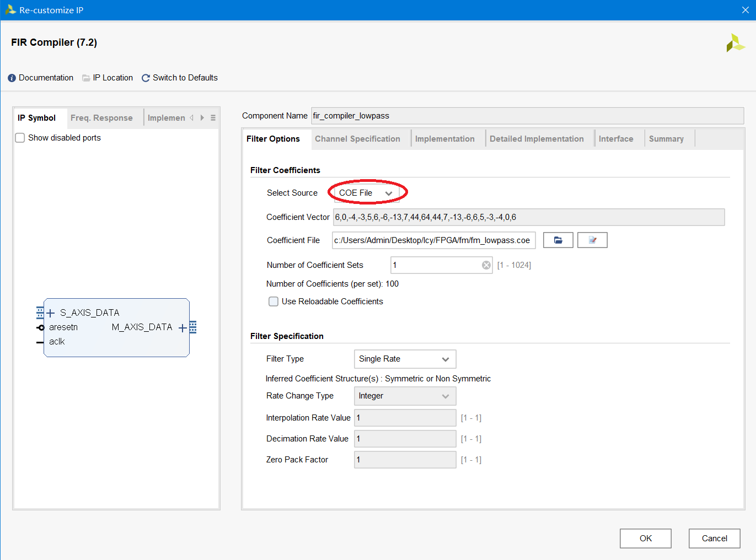Click the Component Name field
The width and height of the screenshot is (756, 560).
click(527, 116)
